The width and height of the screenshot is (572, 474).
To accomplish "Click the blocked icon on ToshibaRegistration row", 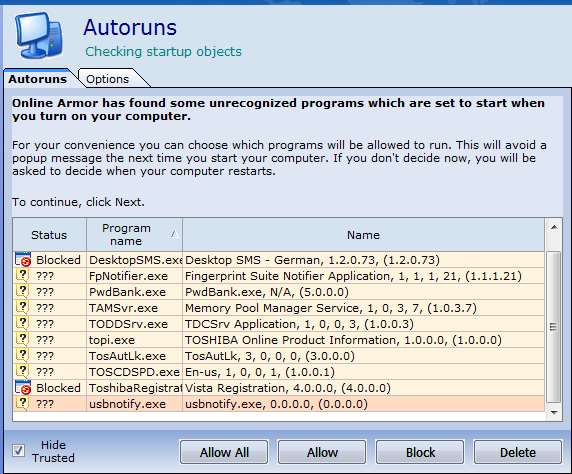I will (23, 388).
